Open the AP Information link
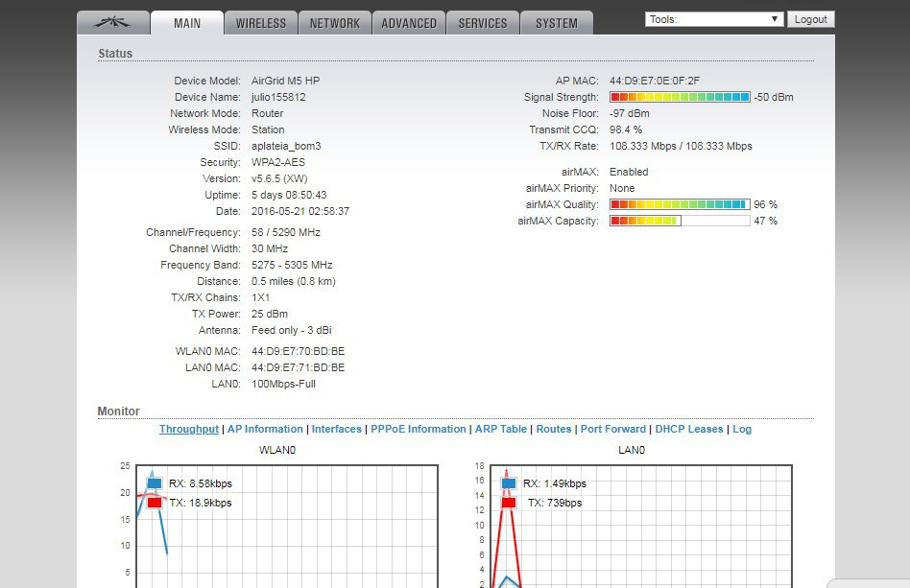This screenshot has width=910, height=588. (x=265, y=429)
